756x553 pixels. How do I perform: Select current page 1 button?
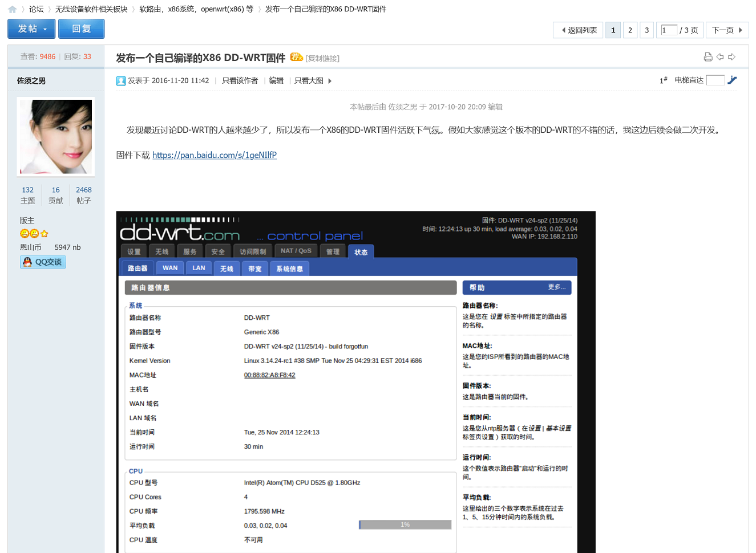(613, 30)
